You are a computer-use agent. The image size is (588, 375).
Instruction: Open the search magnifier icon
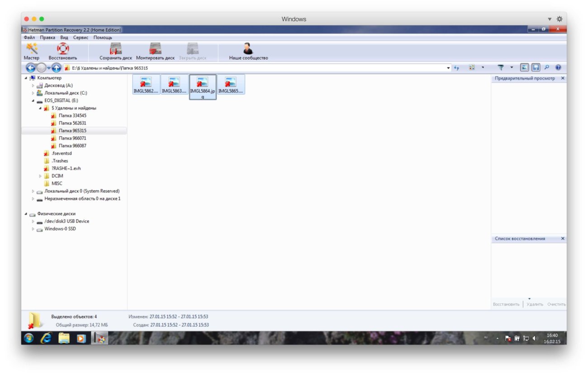pyautogui.click(x=547, y=67)
